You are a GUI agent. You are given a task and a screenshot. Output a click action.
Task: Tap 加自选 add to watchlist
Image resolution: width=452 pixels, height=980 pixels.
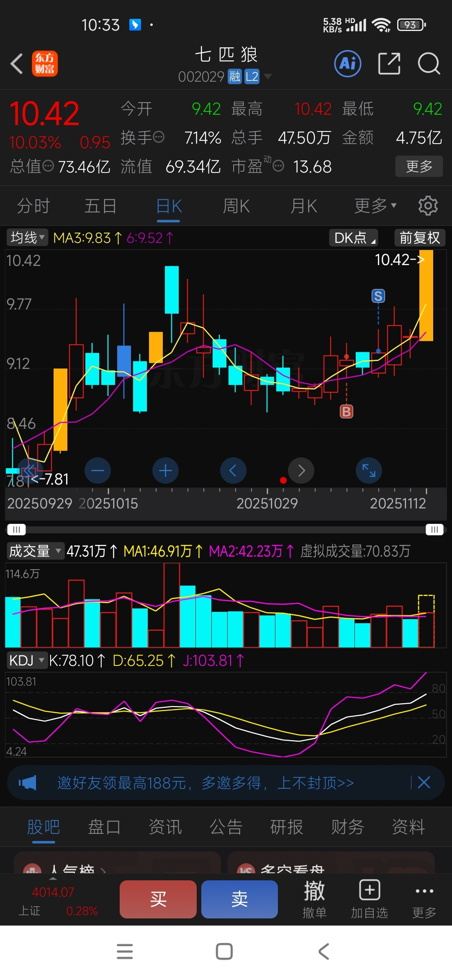click(x=369, y=899)
